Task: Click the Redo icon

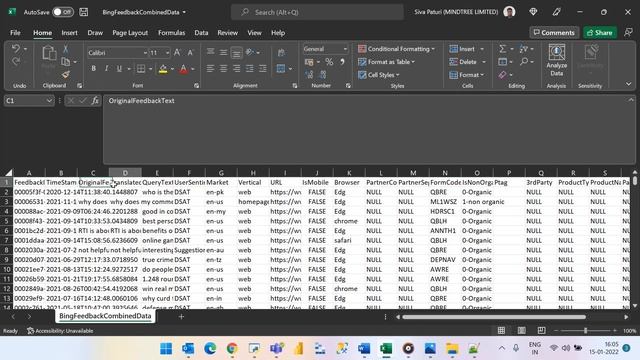Action: click(16, 62)
